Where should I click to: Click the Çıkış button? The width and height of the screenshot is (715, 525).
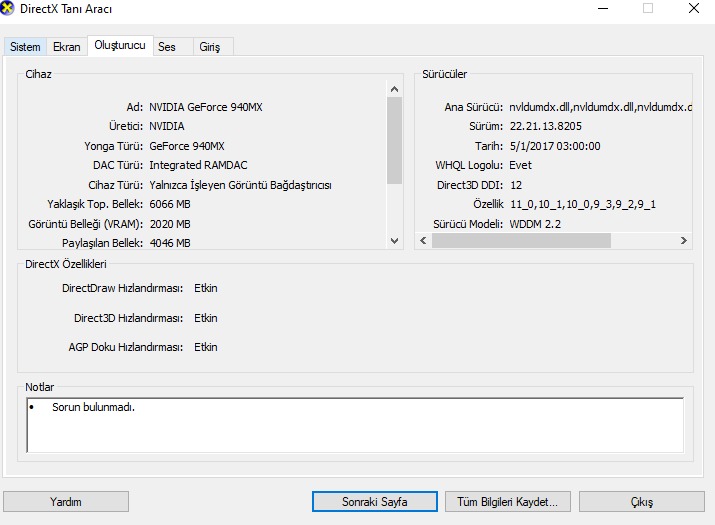point(642,502)
